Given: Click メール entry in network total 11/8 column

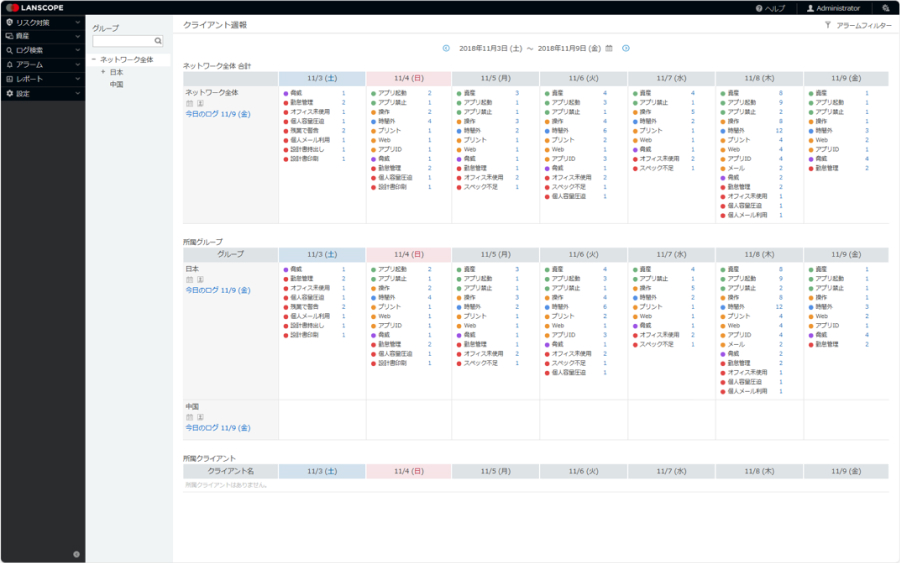Looking at the screenshot, I should [x=736, y=168].
